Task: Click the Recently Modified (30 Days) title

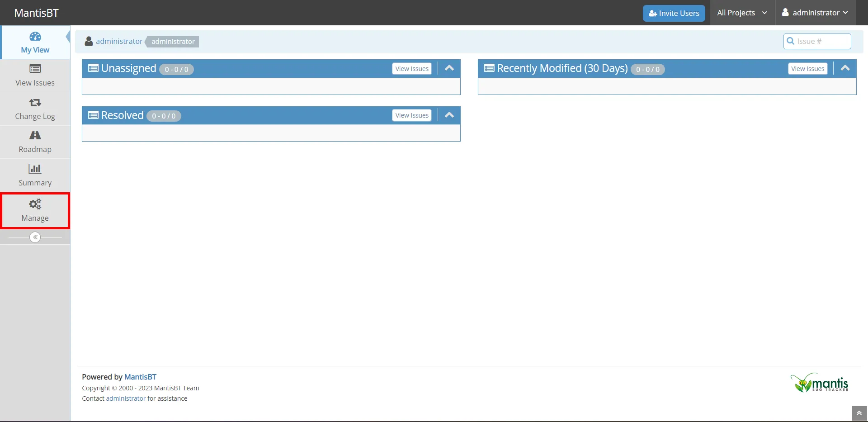Action: (562, 68)
